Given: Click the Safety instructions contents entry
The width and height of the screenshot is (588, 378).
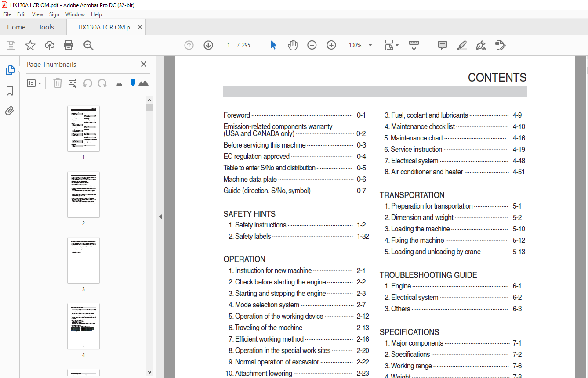Looking at the screenshot, I should (x=297, y=225).
